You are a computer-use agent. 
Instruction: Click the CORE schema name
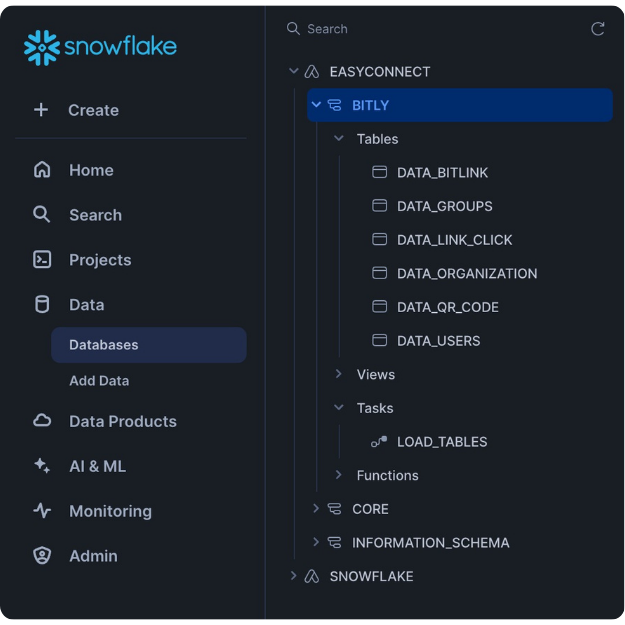click(x=370, y=509)
